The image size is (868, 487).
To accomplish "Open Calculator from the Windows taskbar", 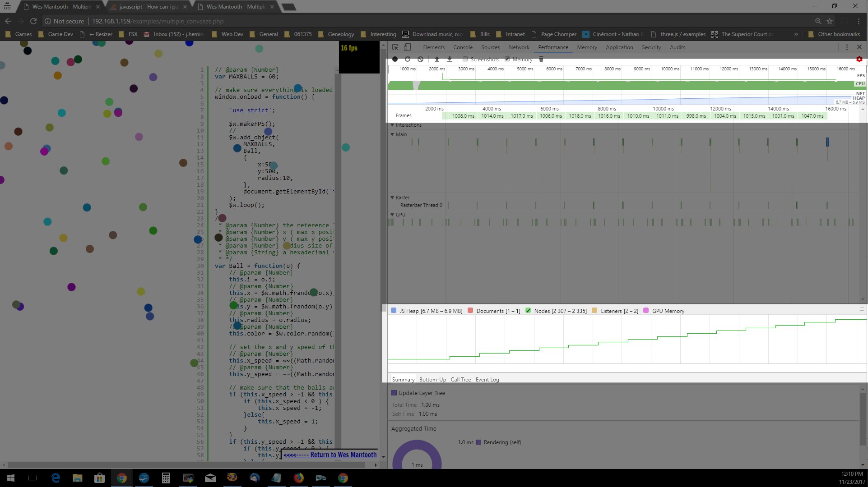I will pos(166,478).
